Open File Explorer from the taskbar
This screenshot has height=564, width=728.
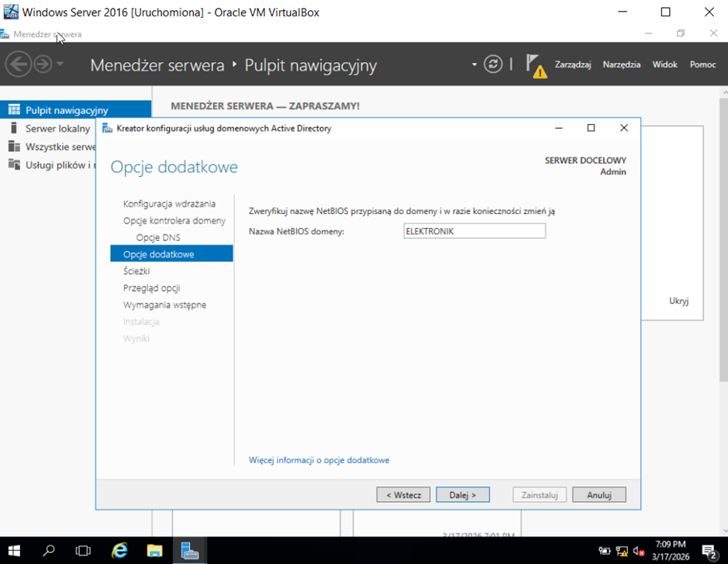pos(155,551)
